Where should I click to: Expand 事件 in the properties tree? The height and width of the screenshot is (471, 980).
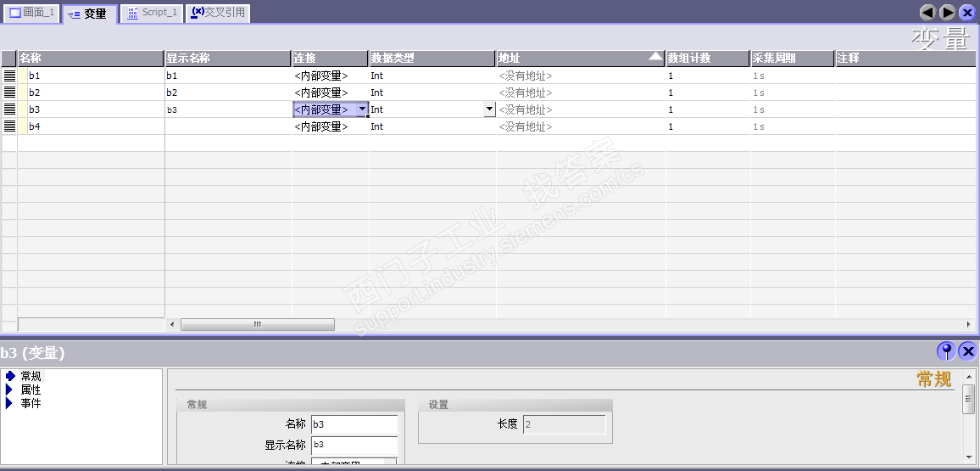coord(8,403)
